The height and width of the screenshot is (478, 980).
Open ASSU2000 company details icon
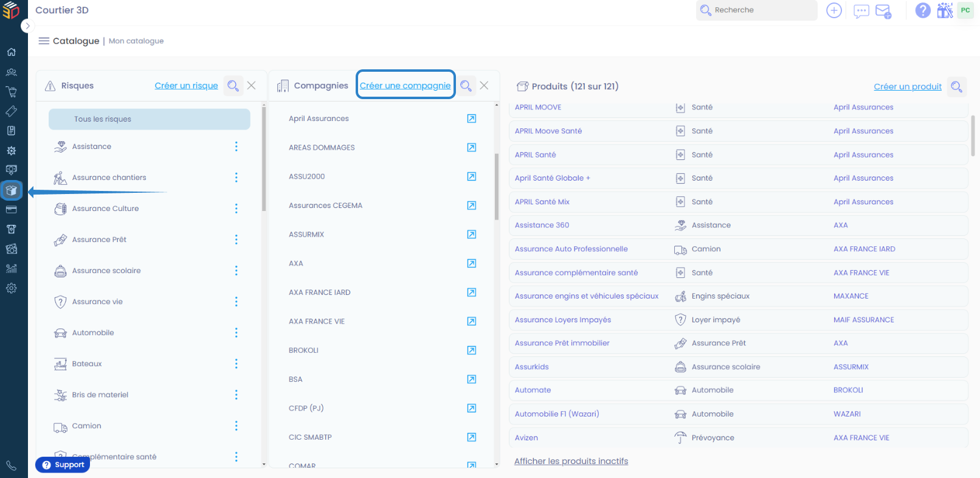pos(471,176)
